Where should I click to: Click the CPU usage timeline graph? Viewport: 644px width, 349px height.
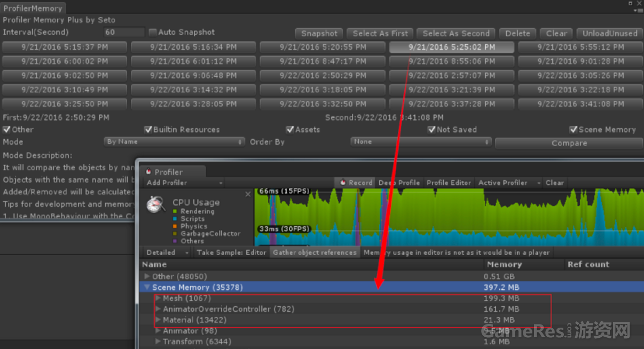pyautogui.click(x=449, y=217)
